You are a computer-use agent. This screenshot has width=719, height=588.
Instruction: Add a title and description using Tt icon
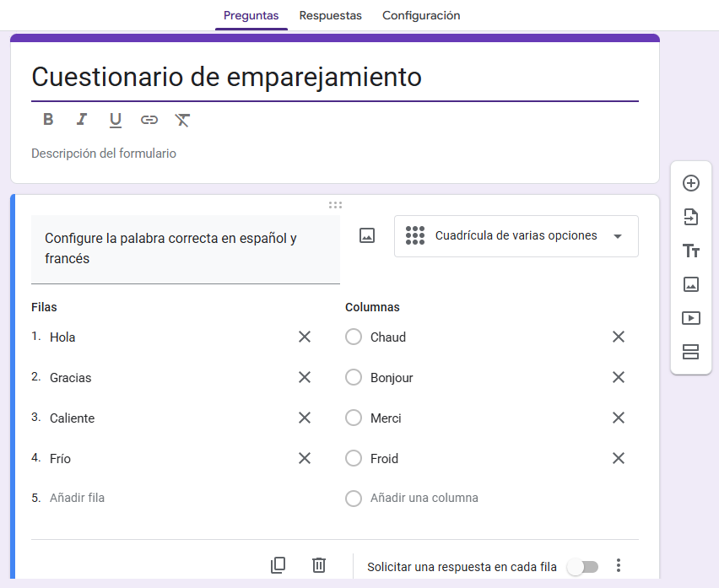click(x=690, y=251)
